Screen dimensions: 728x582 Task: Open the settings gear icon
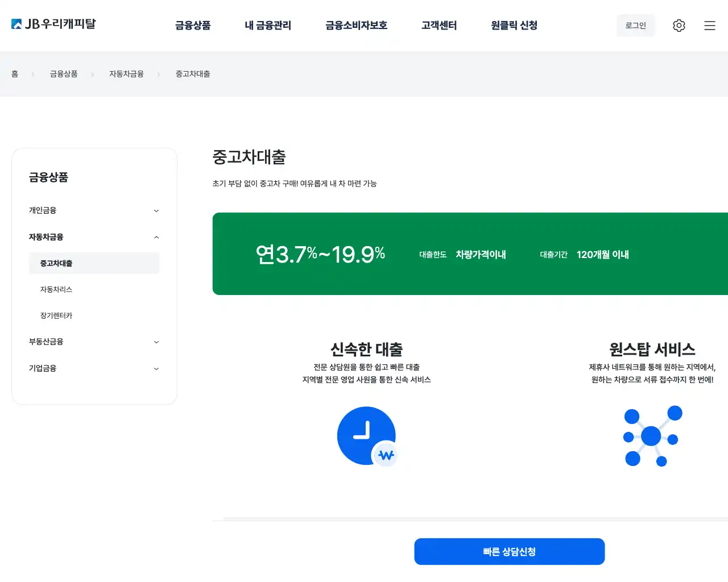(x=679, y=26)
